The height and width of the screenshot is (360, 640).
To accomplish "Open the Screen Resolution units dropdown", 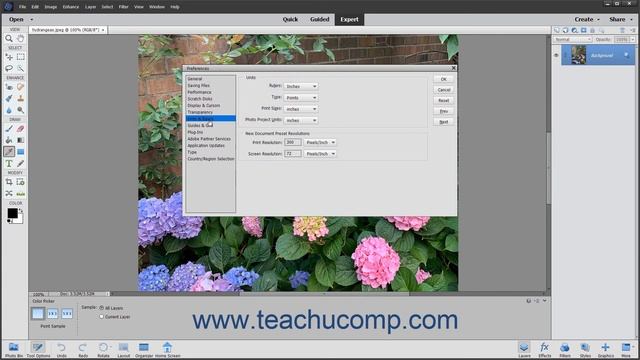I will click(x=320, y=154).
